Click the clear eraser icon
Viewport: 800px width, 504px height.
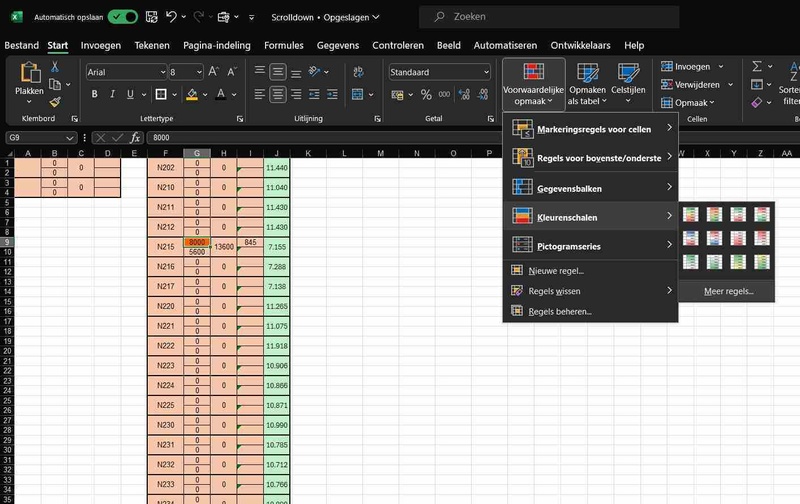click(757, 103)
